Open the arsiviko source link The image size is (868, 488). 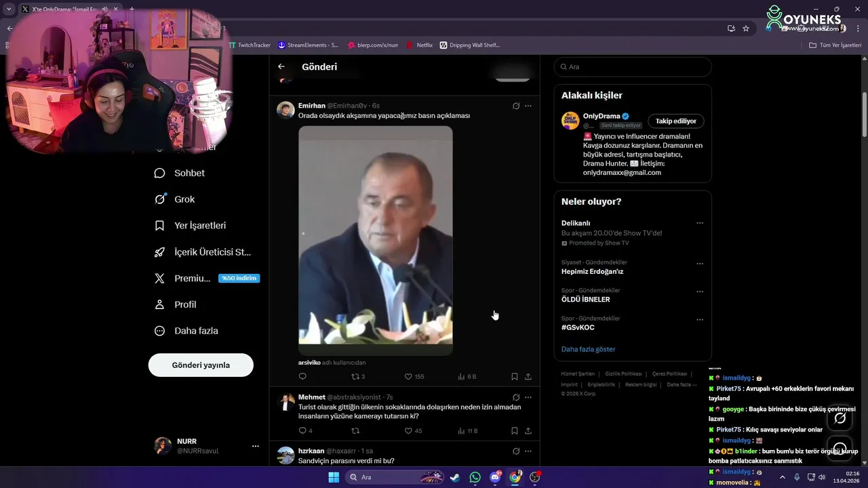click(x=309, y=363)
